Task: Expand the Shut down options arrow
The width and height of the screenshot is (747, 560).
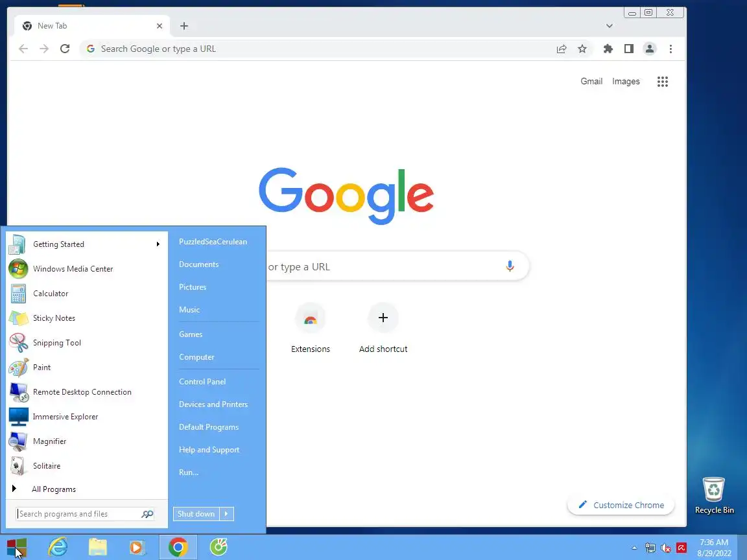Action: point(226,514)
